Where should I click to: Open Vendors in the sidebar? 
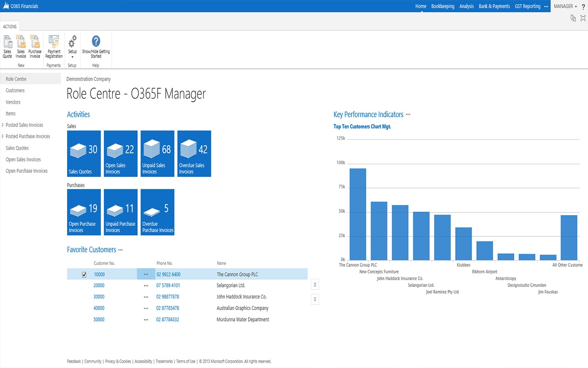coord(13,102)
